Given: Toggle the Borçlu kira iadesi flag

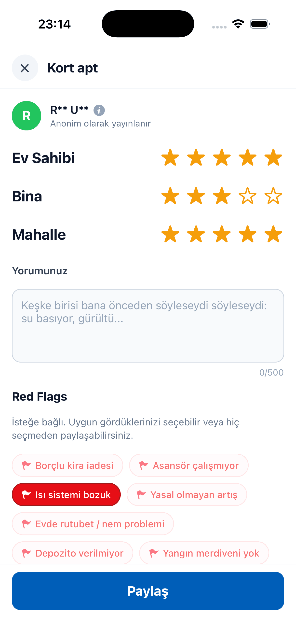Looking at the screenshot, I should coord(67,465).
